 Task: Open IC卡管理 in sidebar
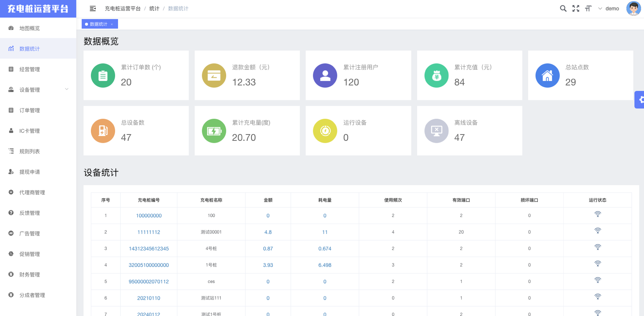tap(38, 130)
